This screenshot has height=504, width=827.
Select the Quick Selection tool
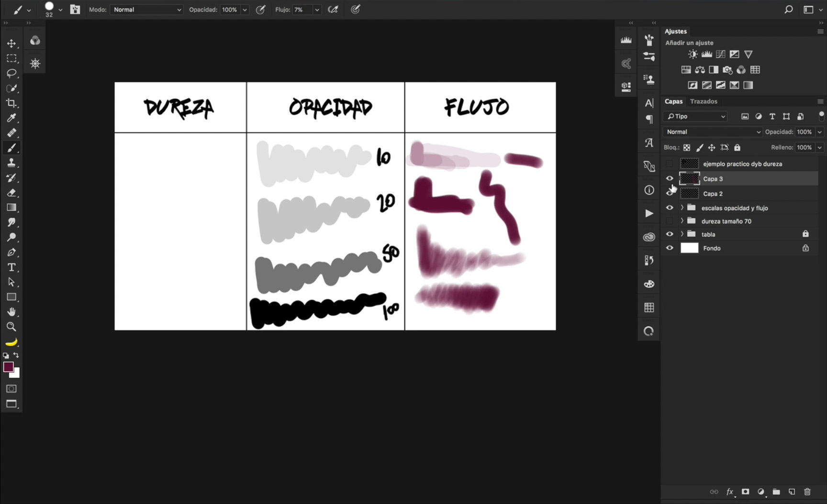(x=11, y=88)
